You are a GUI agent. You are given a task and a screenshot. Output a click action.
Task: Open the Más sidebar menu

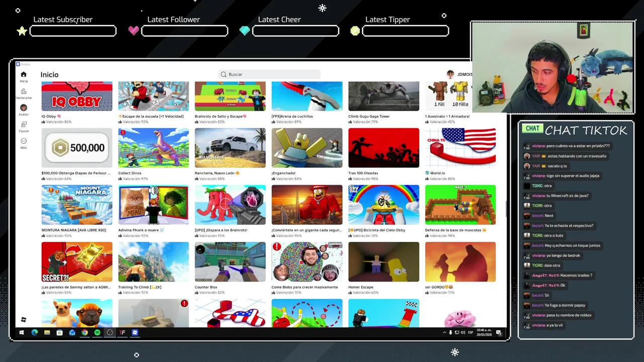24,141
